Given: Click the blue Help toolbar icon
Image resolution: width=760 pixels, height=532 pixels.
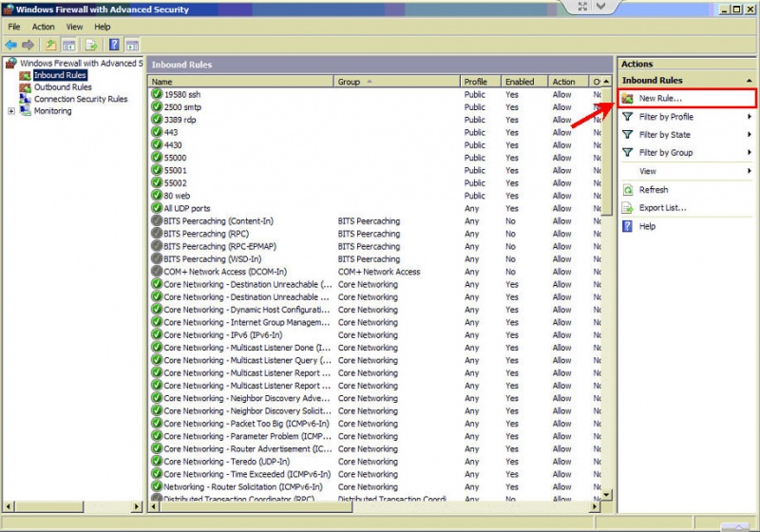Looking at the screenshot, I should pos(114,45).
